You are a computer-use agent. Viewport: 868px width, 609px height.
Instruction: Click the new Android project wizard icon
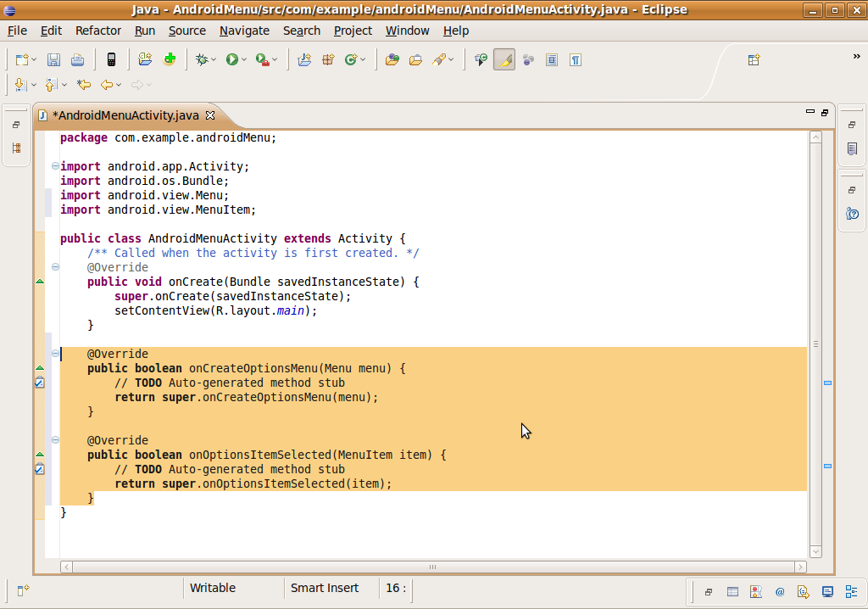(145, 59)
